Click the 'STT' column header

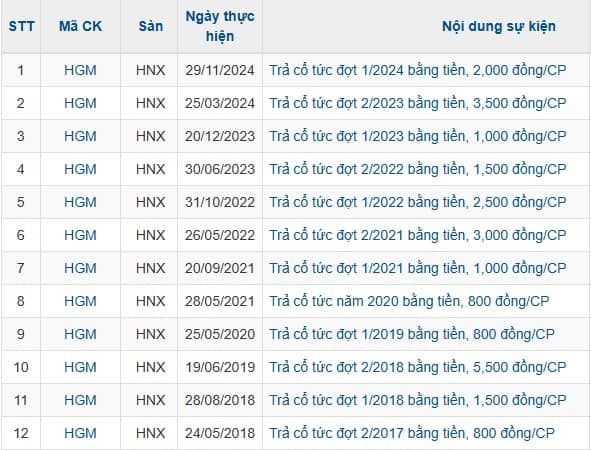pyautogui.click(x=21, y=26)
